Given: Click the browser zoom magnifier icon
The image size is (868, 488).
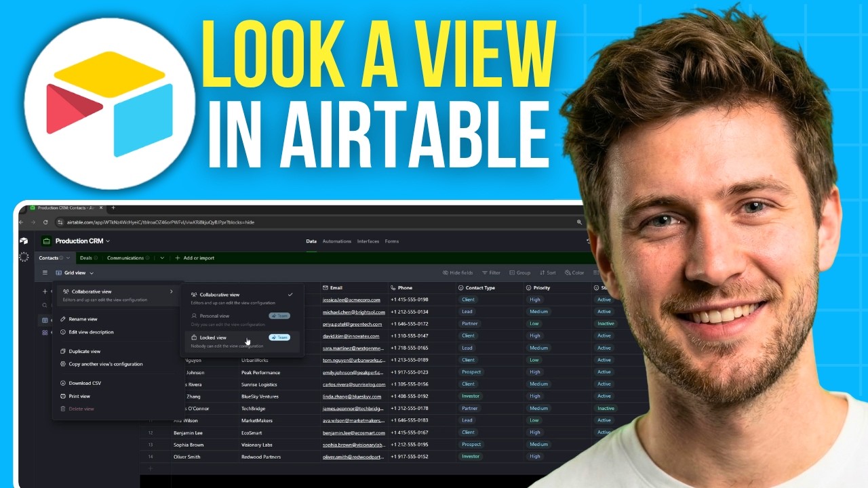Looking at the screenshot, I should (579, 222).
